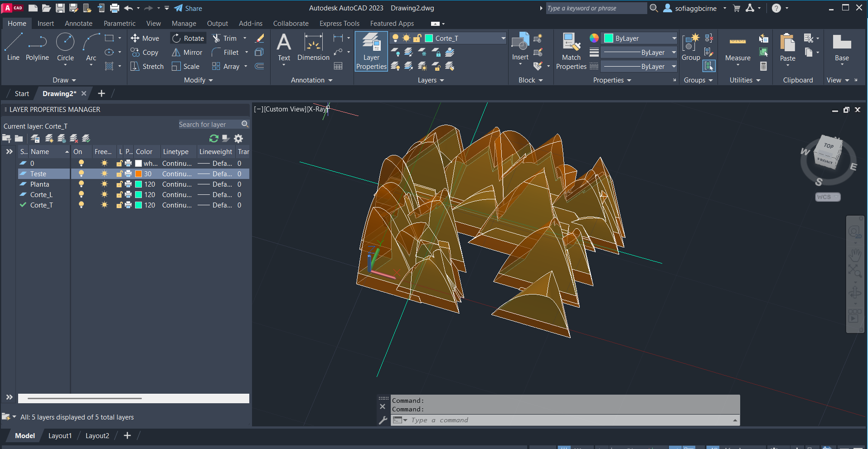The image size is (868, 449).
Task: Click the Share button
Action: [x=188, y=8]
